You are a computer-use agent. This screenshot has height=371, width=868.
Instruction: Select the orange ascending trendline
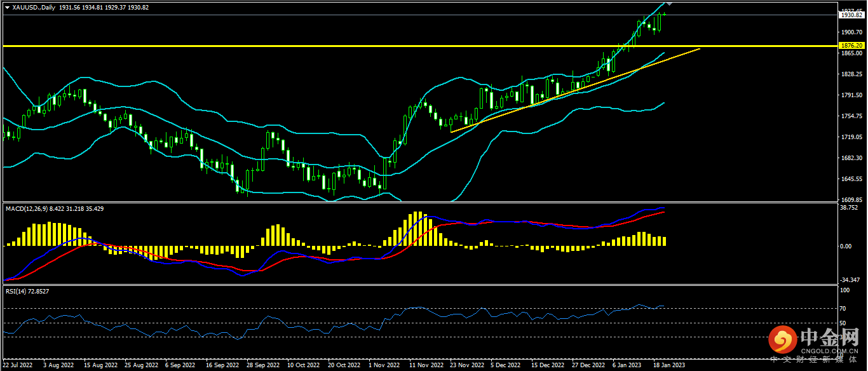pyautogui.click(x=575, y=90)
